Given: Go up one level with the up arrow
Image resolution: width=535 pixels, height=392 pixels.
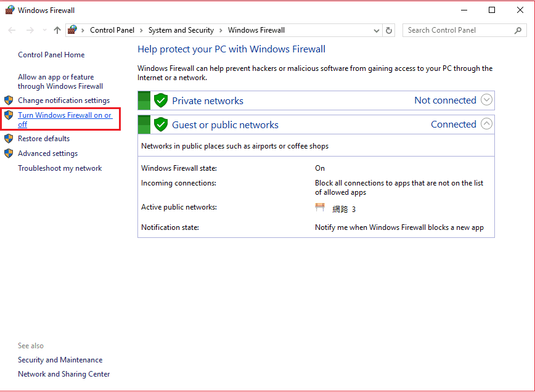Looking at the screenshot, I should tap(57, 30).
